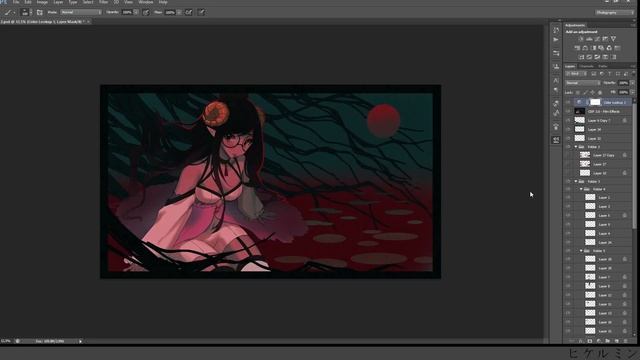Lock transparent pixels
The width and height of the screenshot is (640, 360).
(x=578, y=93)
